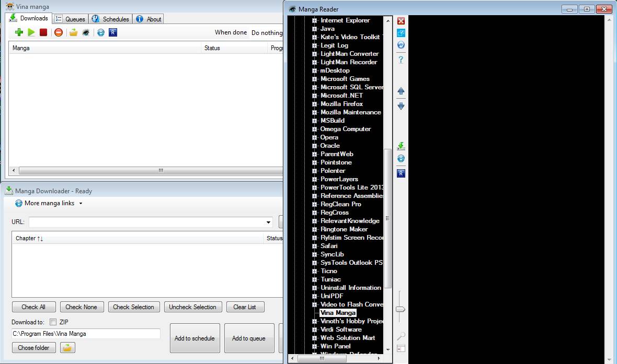617x364 pixels.
Task: Click the Chapter column header
Action: [138, 238]
